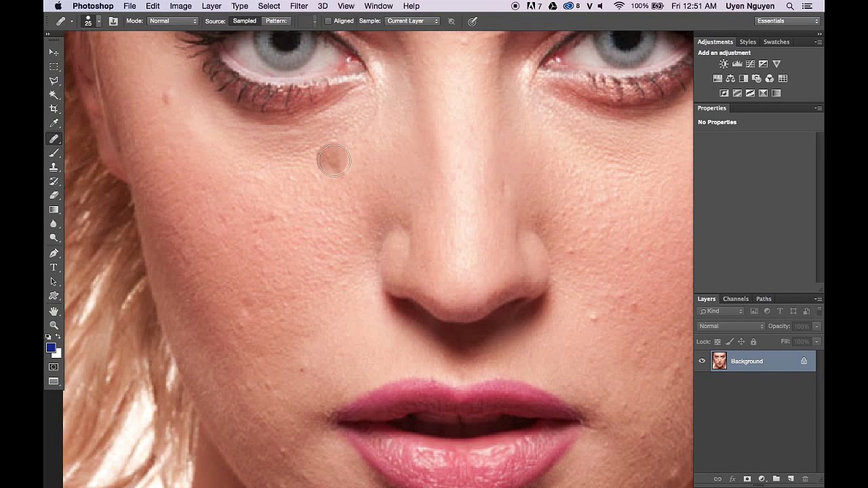The width and height of the screenshot is (868, 488).
Task: Select the Custom Shape tool
Action: (x=54, y=296)
